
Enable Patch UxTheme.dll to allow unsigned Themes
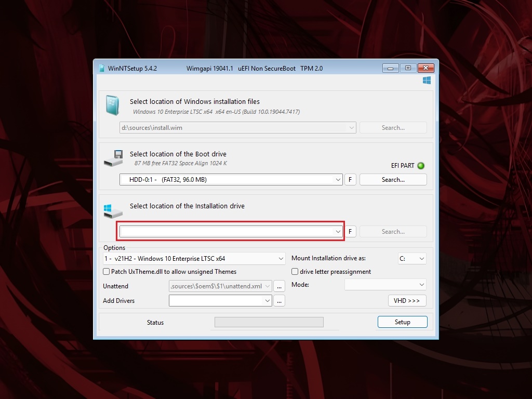[x=106, y=271]
